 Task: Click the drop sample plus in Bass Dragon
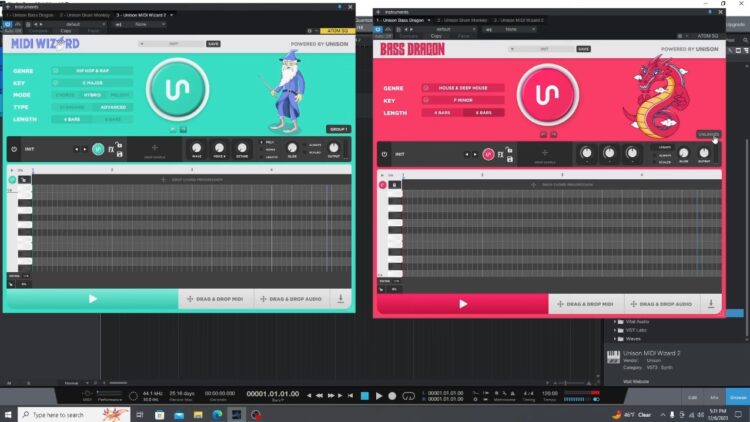pyautogui.click(x=544, y=153)
